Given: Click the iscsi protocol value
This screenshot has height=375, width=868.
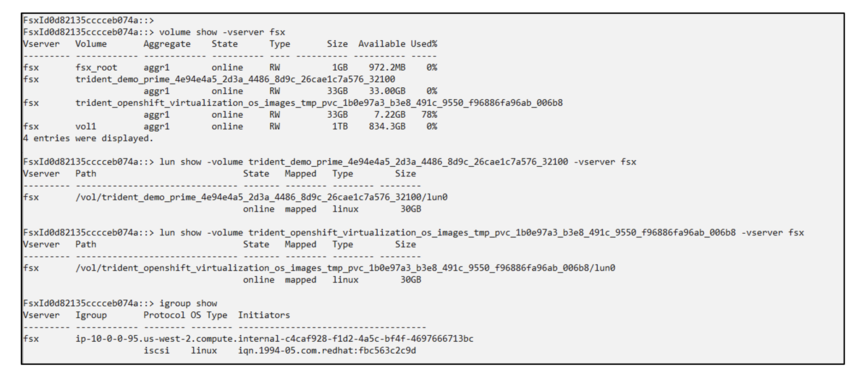Looking at the screenshot, I should coord(156,351).
